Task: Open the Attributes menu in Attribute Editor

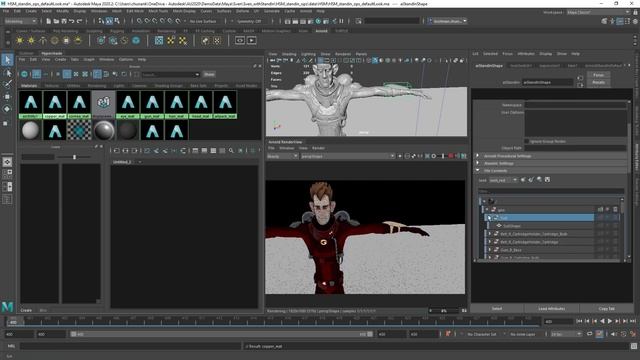Action: point(526,54)
